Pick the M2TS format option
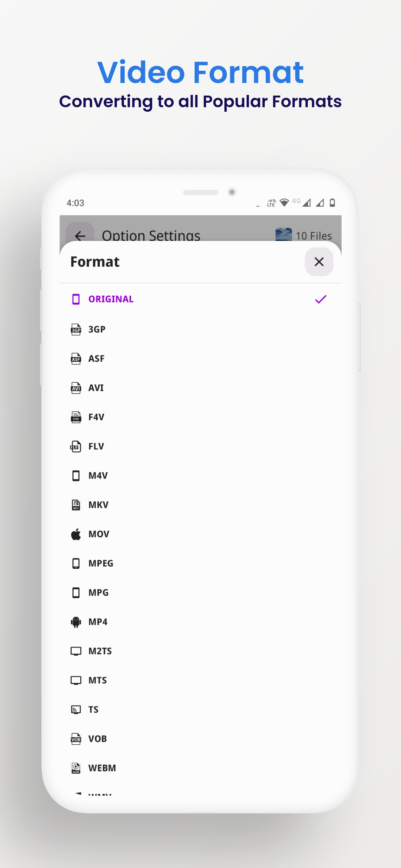This screenshot has width=401, height=868. (100, 651)
